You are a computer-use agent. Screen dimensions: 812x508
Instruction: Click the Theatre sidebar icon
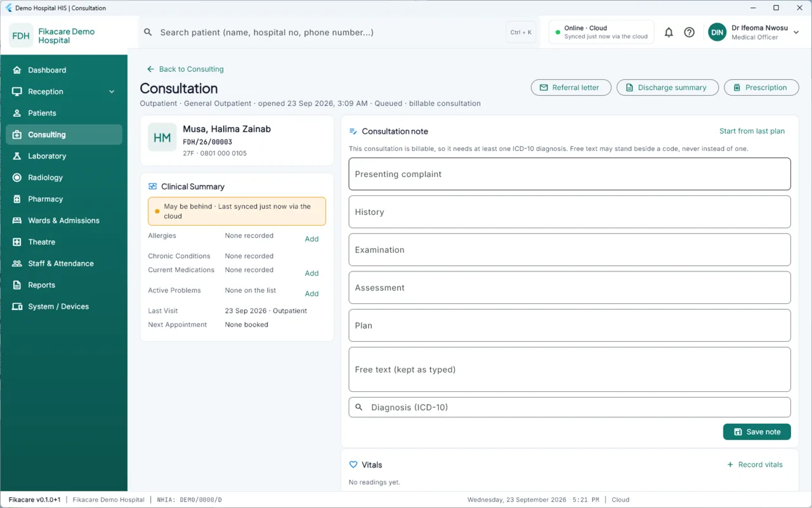[17, 242]
